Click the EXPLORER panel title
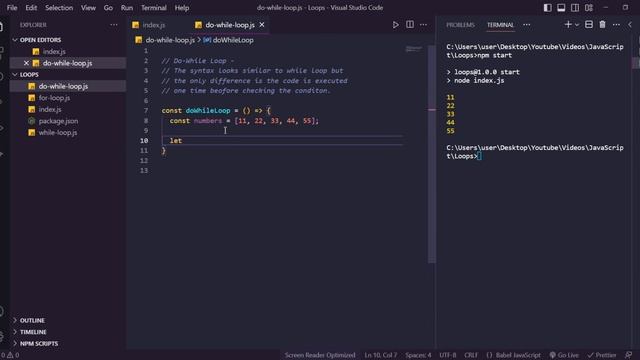The width and height of the screenshot is (640, 360). 33,25
